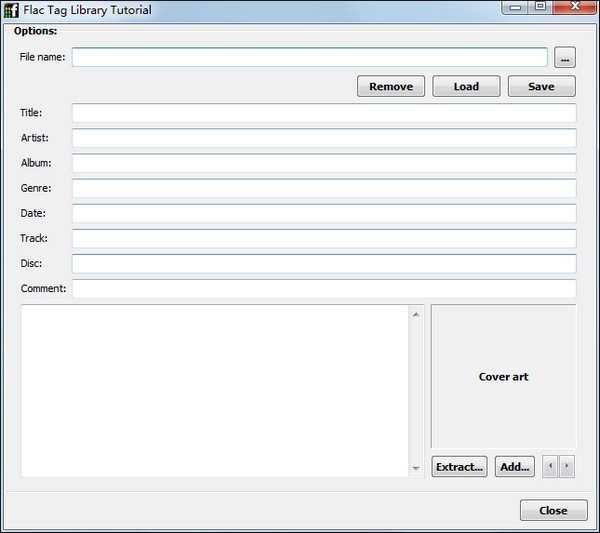
Task: Click the Flac Tag Library app icon
Action: point(13,10)
